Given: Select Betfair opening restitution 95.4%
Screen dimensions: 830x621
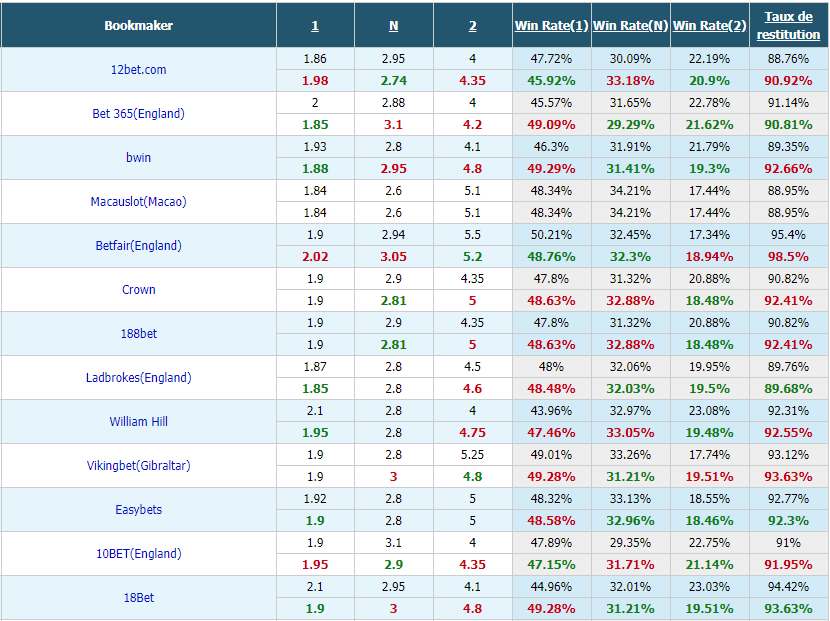Looking at the screenshot, I should (788, 235).
